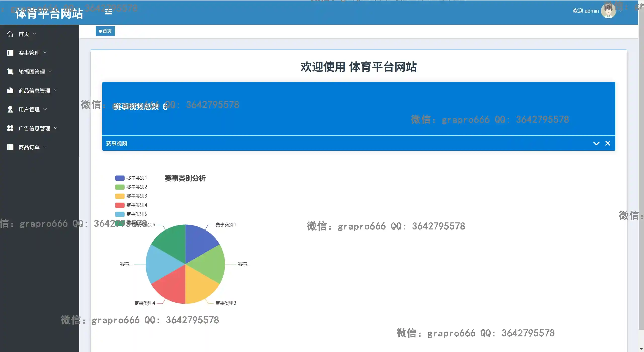Toggle 赛事类别4 legend entry

click(120, 205)
